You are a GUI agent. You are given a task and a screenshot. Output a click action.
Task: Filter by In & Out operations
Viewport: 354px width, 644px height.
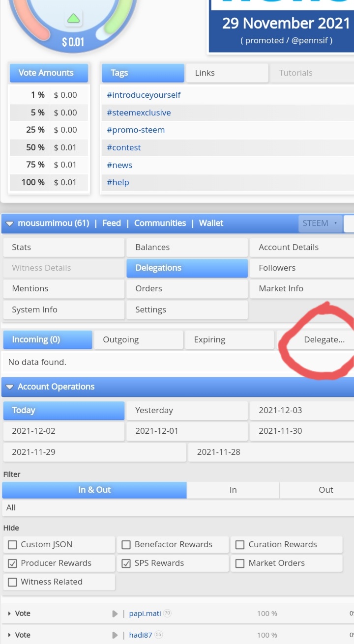pos(94,490)
